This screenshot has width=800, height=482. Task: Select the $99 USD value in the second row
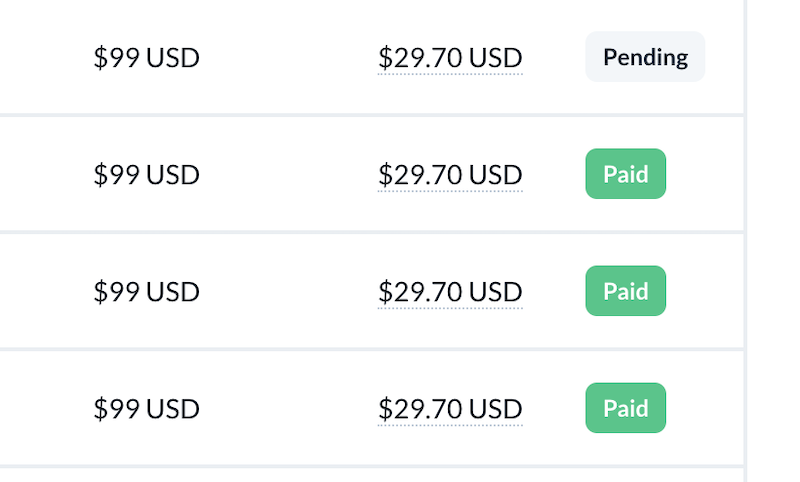146,174
